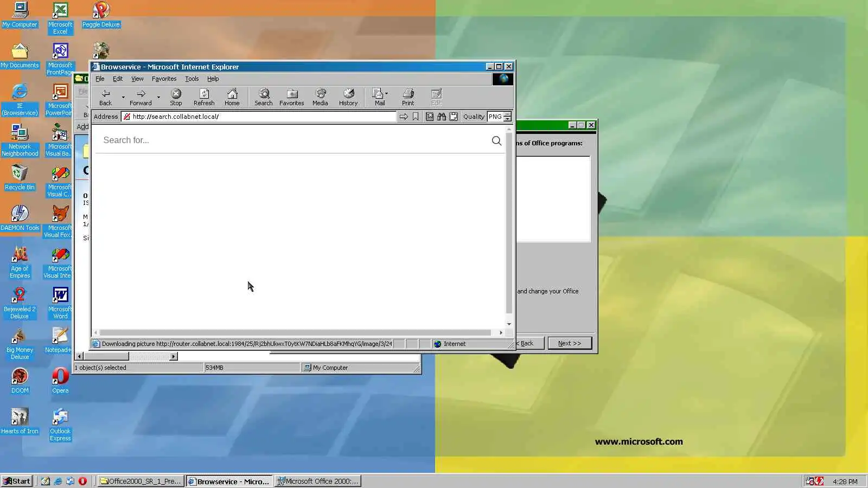Open the File menu in Internet Explorer
This screenshot has height=488, width=868.
pos(100,79)
